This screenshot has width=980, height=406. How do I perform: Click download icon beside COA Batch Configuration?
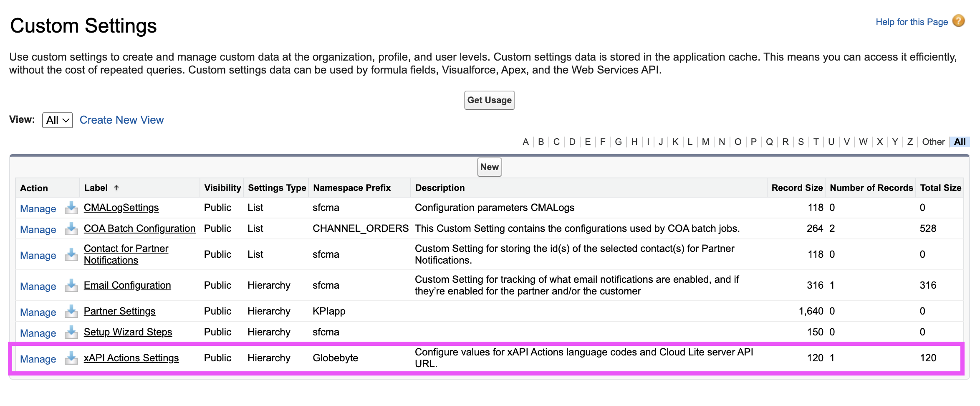(71, 228)
